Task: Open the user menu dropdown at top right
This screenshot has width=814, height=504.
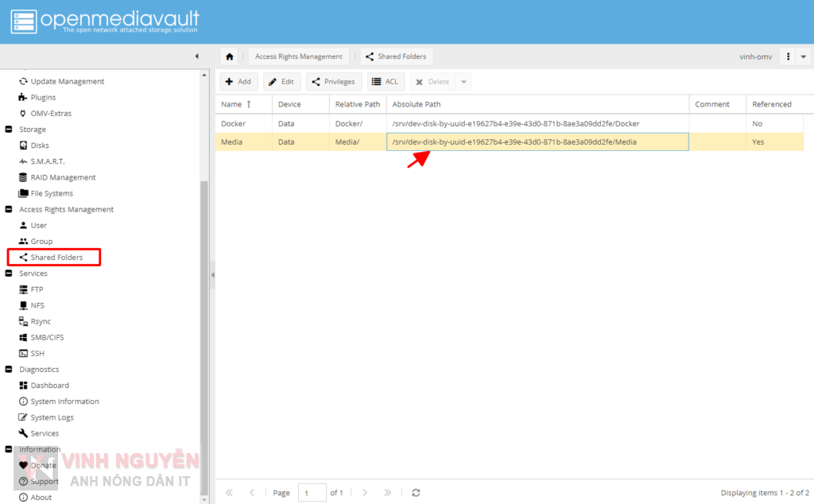Action: 804,56
